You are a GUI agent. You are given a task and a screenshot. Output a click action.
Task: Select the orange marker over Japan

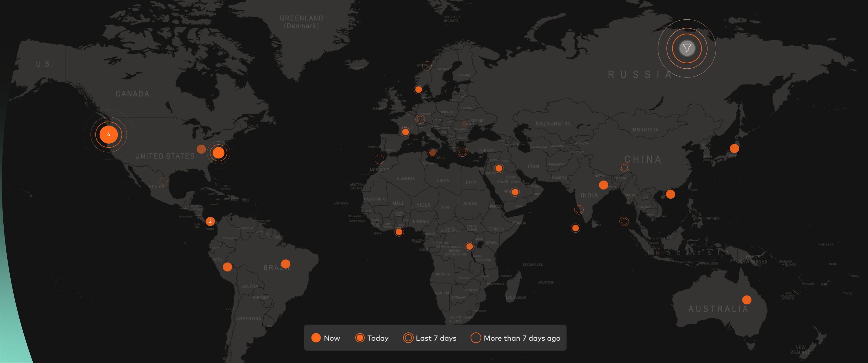point(734,148)
